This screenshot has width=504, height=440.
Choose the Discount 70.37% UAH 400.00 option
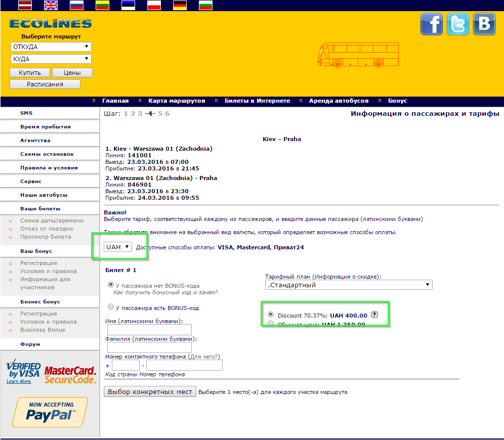click(271, 314)
